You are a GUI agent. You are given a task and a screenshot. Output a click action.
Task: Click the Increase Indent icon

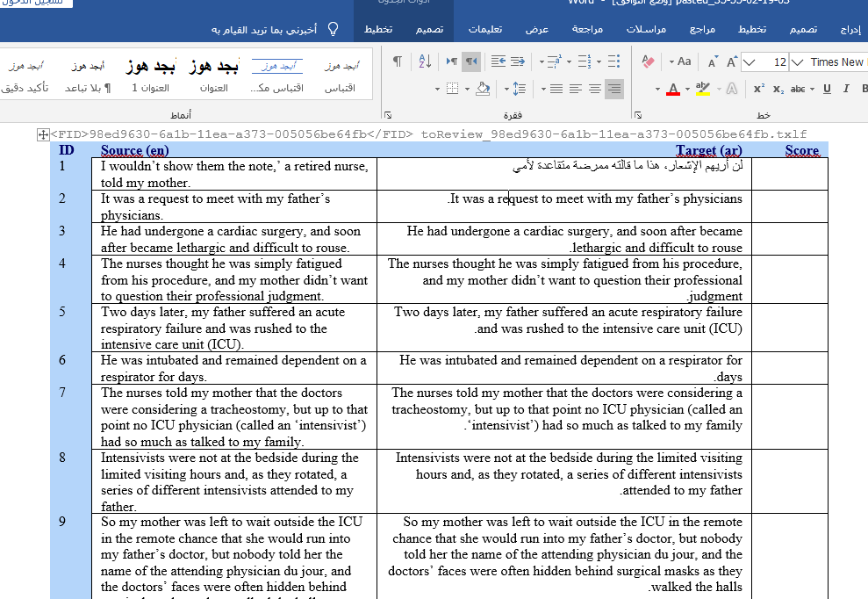498,61
